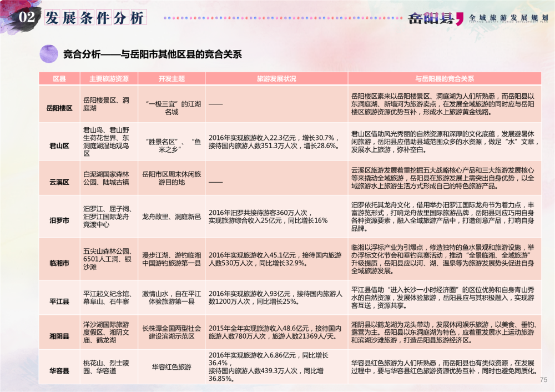Select the 平江县 row label
The width and height of the screenshot is (555, 392).
pyautogui.click(x=59, y=301)
